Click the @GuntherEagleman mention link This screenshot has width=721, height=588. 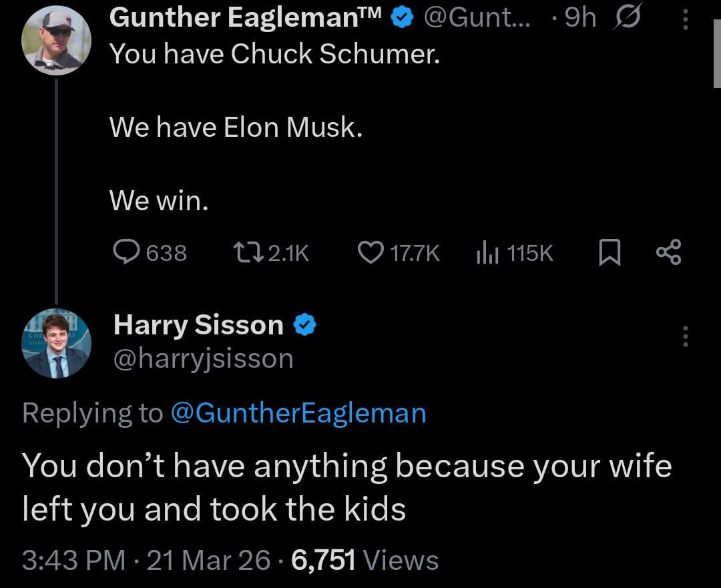(x=298, y=413)
